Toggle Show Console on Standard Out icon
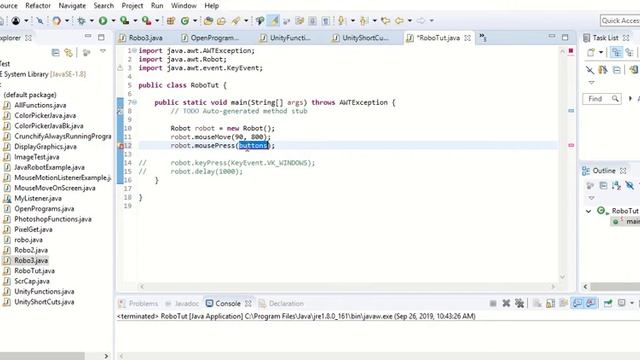The height and width of the screenshot is (360, 640). (x=577, y=303)
